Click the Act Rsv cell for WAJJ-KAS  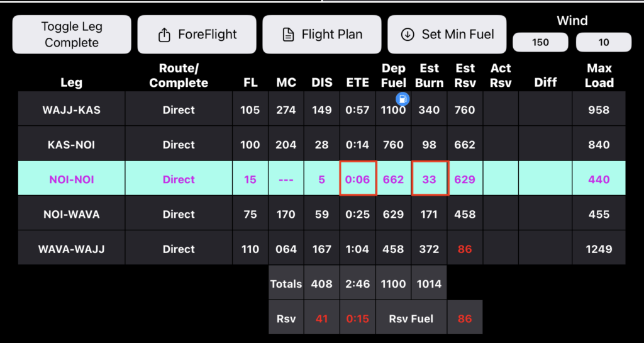(501, 110)
